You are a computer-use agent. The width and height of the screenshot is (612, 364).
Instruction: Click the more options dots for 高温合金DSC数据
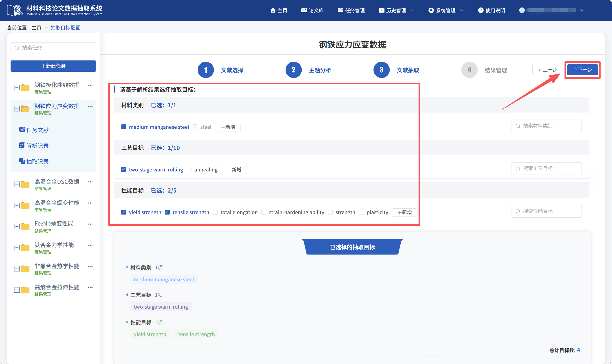pos(90,182)
